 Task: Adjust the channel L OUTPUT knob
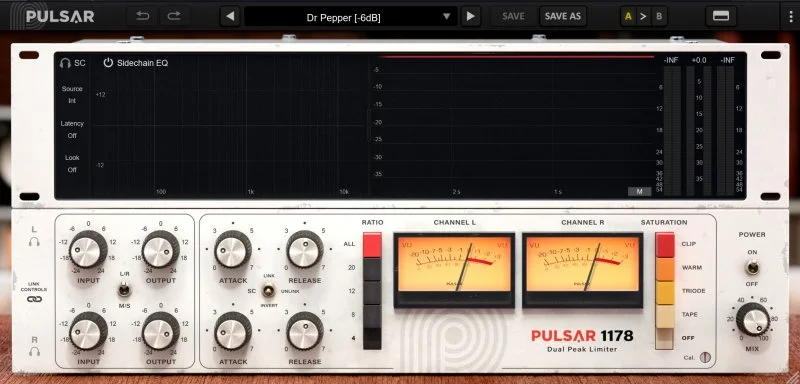161,249
